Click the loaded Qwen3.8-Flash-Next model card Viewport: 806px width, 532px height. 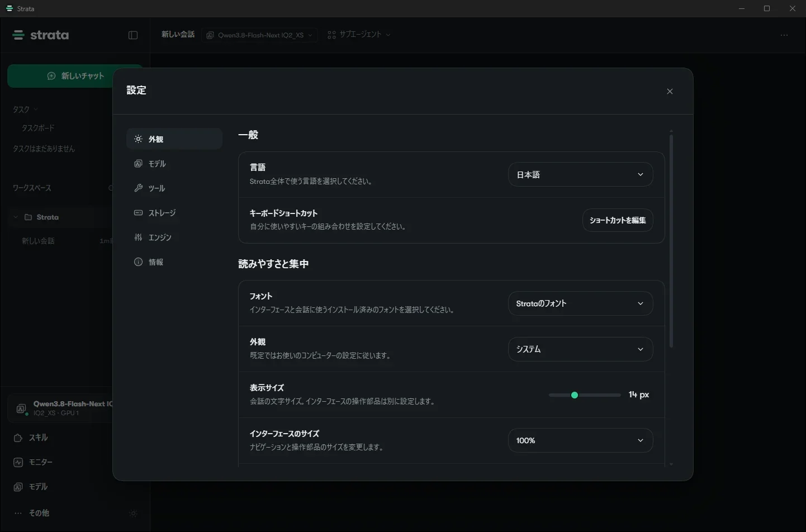(61, 408)
